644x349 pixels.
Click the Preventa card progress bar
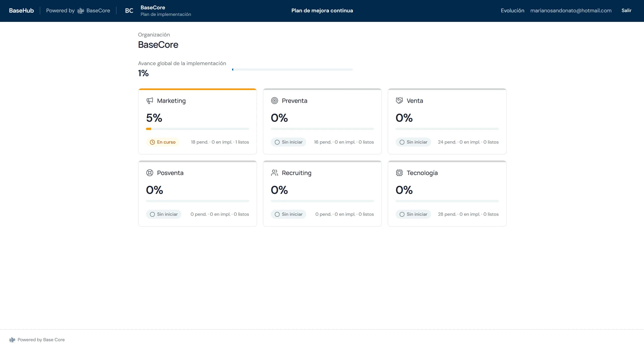click(322, 129)
